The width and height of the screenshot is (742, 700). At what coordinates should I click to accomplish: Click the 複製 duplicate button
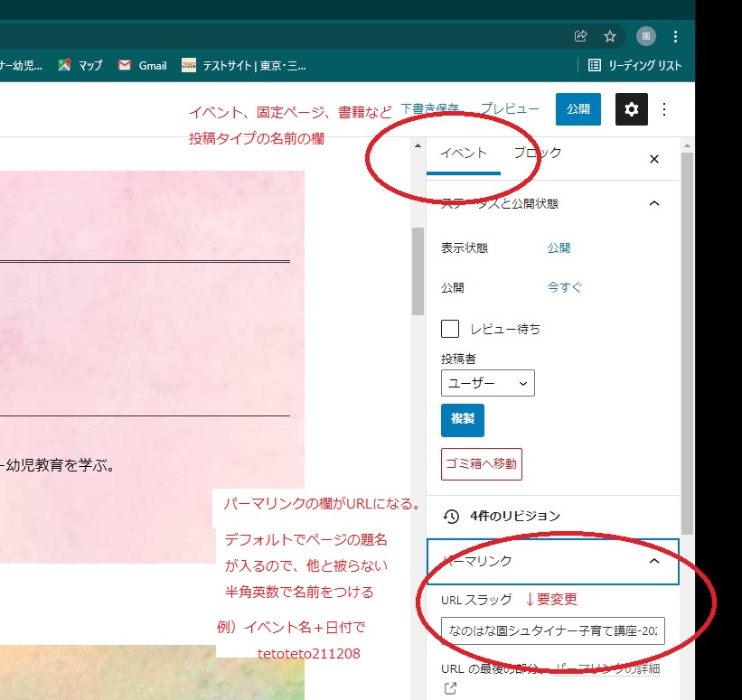coord(463,420)
